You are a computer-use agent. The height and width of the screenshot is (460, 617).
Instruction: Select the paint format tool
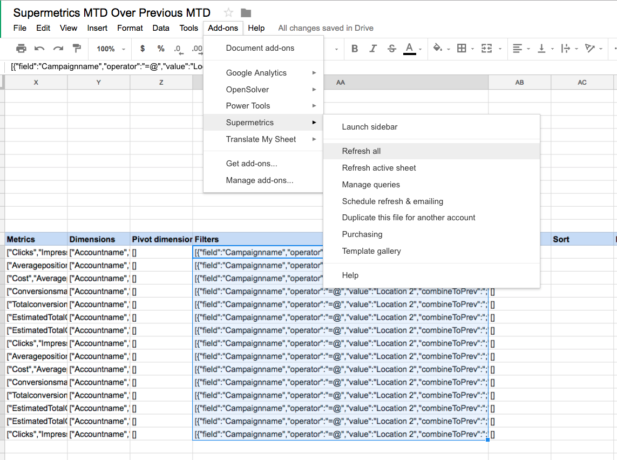coord(77,48)
